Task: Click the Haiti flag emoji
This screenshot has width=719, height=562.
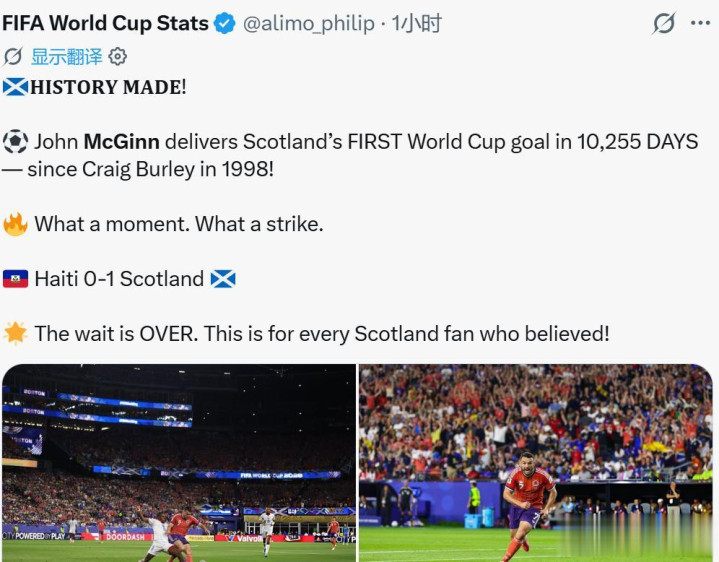Action: click(15, 279)
